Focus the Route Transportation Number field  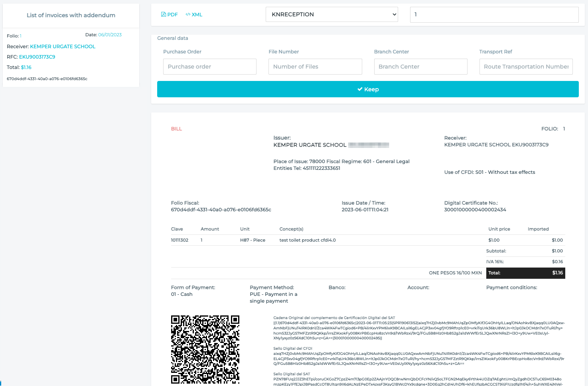click(x=526, y=67)
